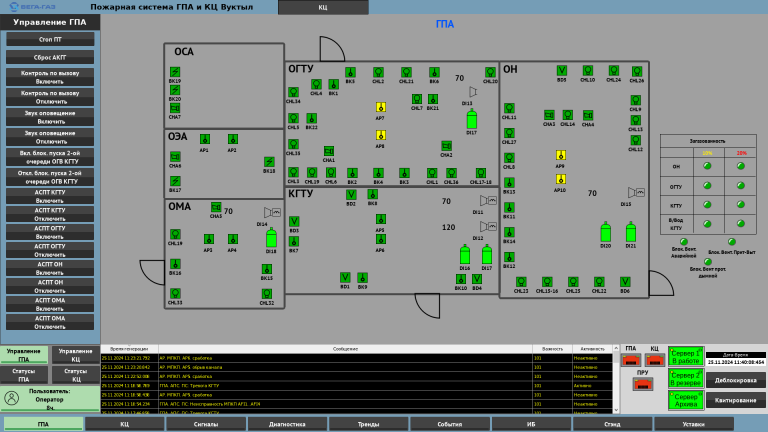
Task: Click the BD2 valve icon in КГТУ
Action: [x=351, y=194]
